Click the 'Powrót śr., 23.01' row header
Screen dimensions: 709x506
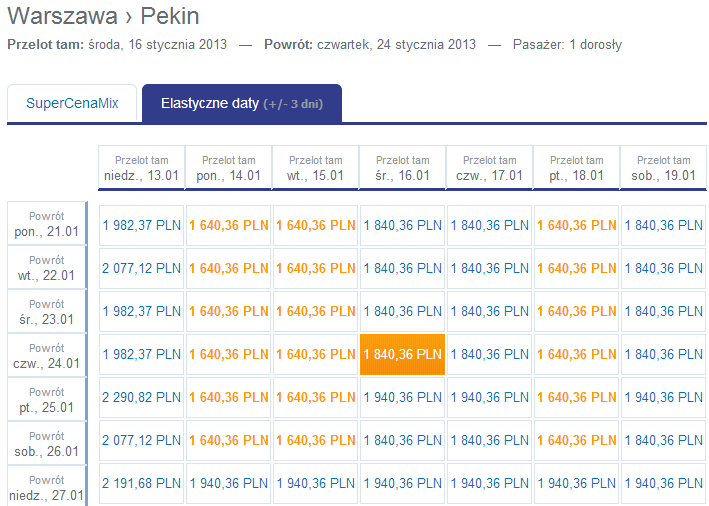pyautogui.click(x=47, y=311)
